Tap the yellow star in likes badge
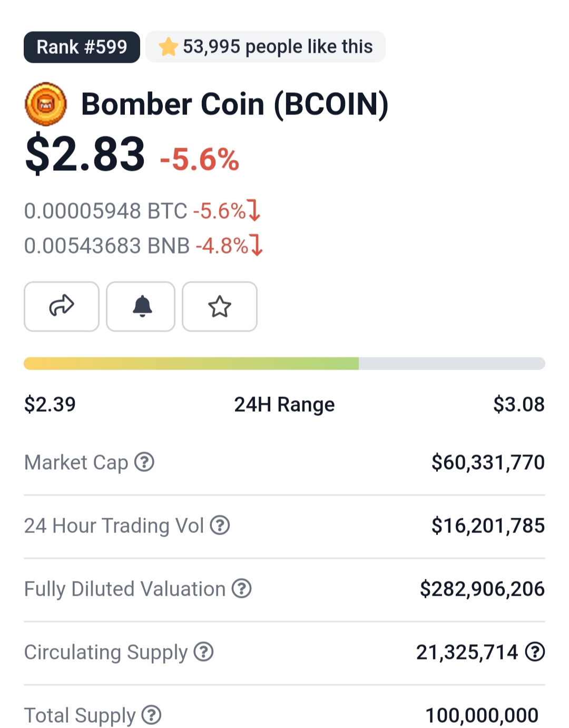This screenshot has width=569, height=728. [x=168, y=47]
